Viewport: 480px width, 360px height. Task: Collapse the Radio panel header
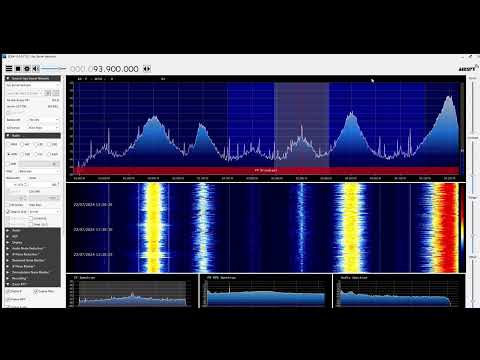click(x=33, y=136)
